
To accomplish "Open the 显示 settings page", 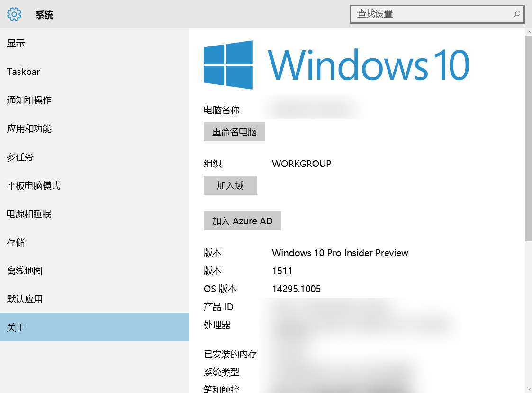I will 16,43.
